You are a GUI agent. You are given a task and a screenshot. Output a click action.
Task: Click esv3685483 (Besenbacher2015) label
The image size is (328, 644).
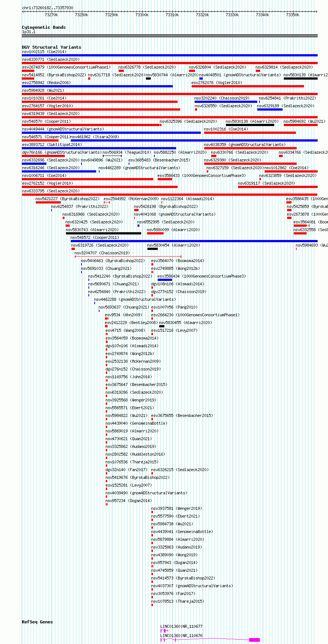coord(159,160)
